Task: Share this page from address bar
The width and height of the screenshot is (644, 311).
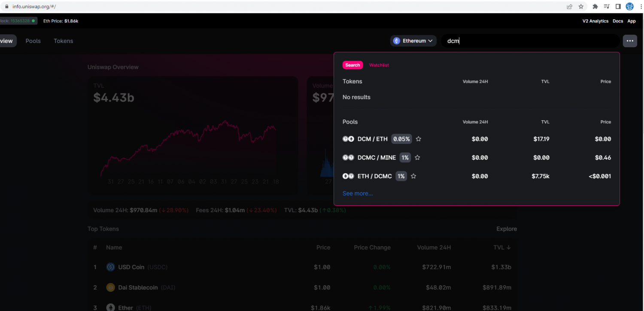Action: pos(569,6)
